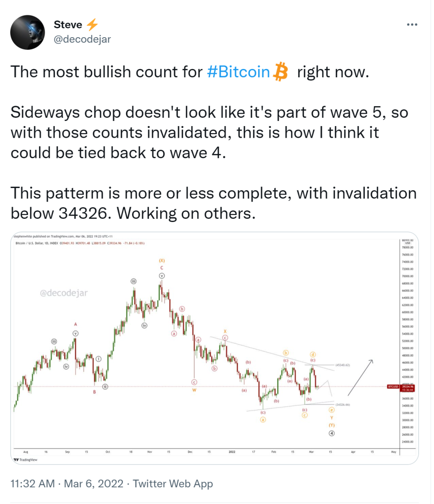Click the 34326.66 invalidation level label
Screen dimensions: 434x504
(x=342, y=405)
